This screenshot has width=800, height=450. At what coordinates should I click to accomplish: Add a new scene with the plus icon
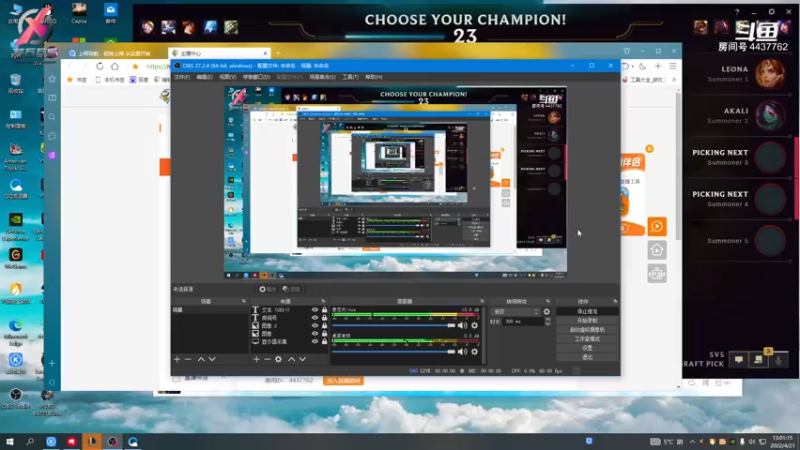point(177,359)
